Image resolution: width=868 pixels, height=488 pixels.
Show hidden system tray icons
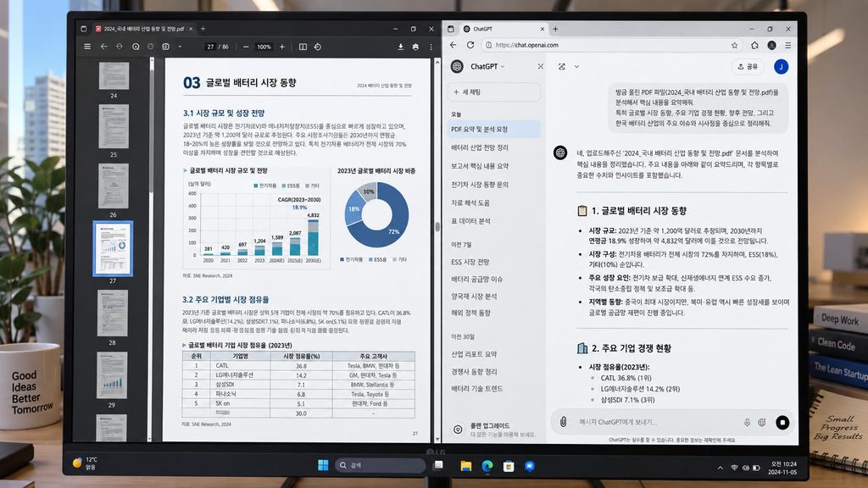click(x=721, y=468)
